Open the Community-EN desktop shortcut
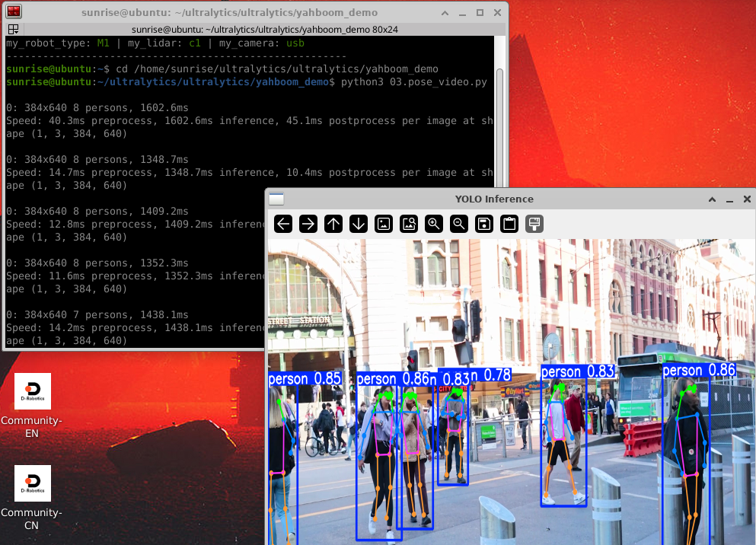756x545 pixels. click(32, 406)
